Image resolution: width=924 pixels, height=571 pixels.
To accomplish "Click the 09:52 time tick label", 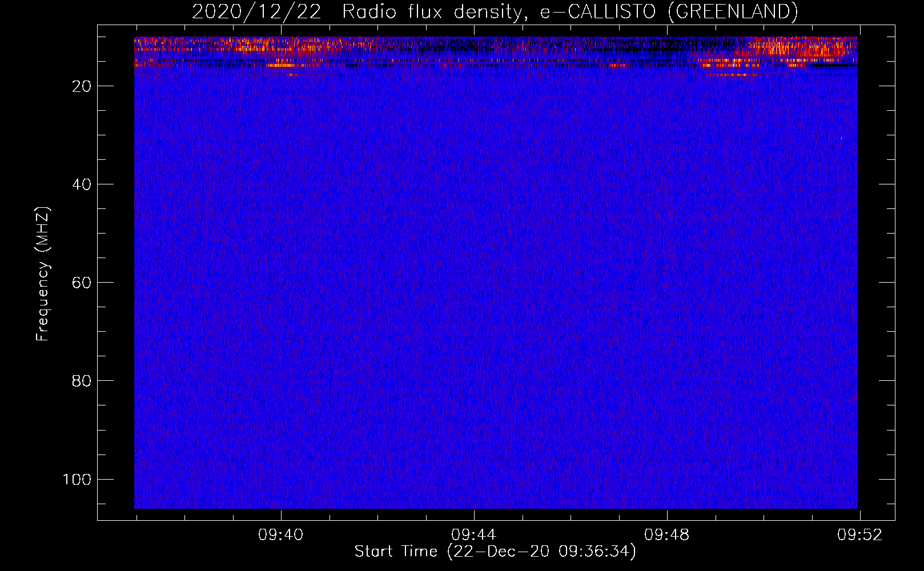I will 860,535.
